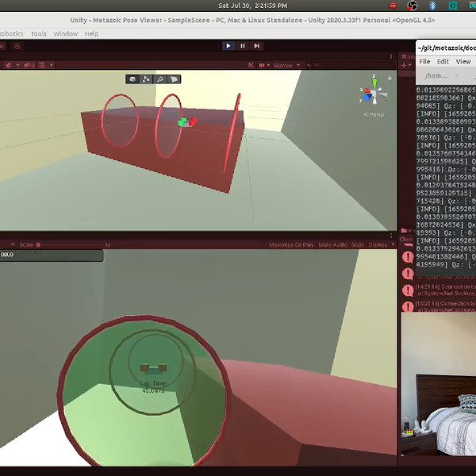The width and height of the screenshot is (476, 476).
Task: Click the Play button in Unity toolbar
Action: [228, 46]
